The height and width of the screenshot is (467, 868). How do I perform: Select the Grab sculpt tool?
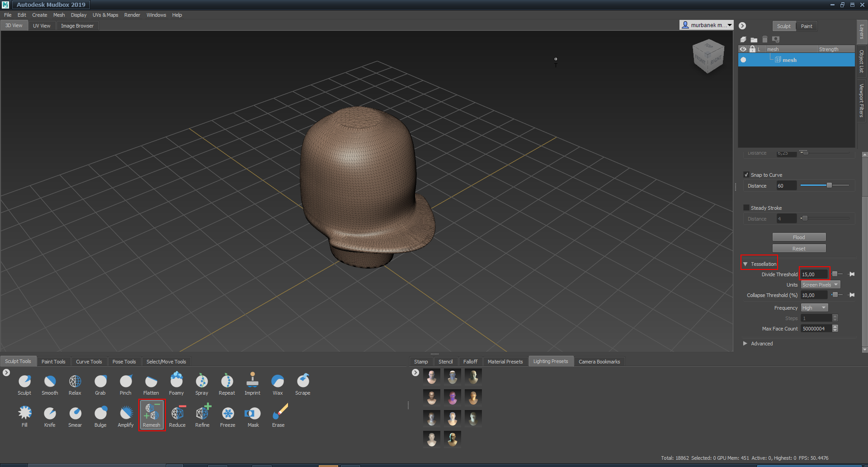click(100, 382)
